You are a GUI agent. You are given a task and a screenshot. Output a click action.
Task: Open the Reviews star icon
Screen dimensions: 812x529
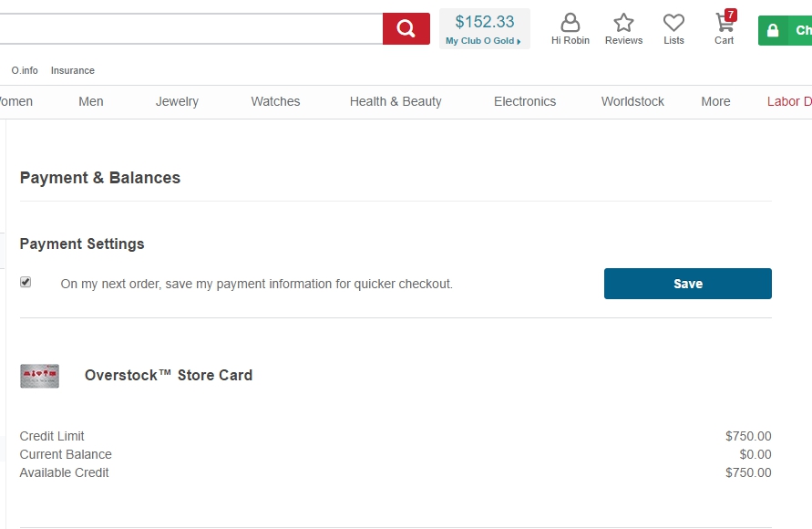pos(623,22)
